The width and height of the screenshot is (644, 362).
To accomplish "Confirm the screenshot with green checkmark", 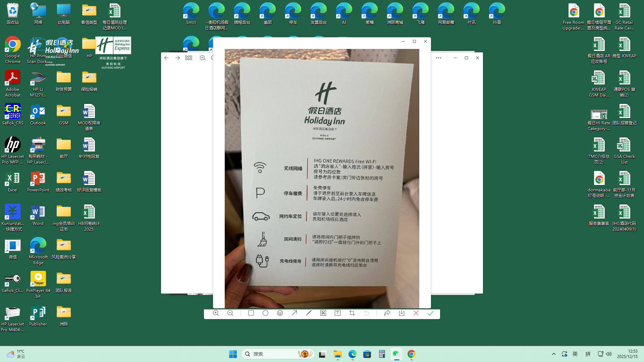I will pyautogui.click(x=431, y=313).
